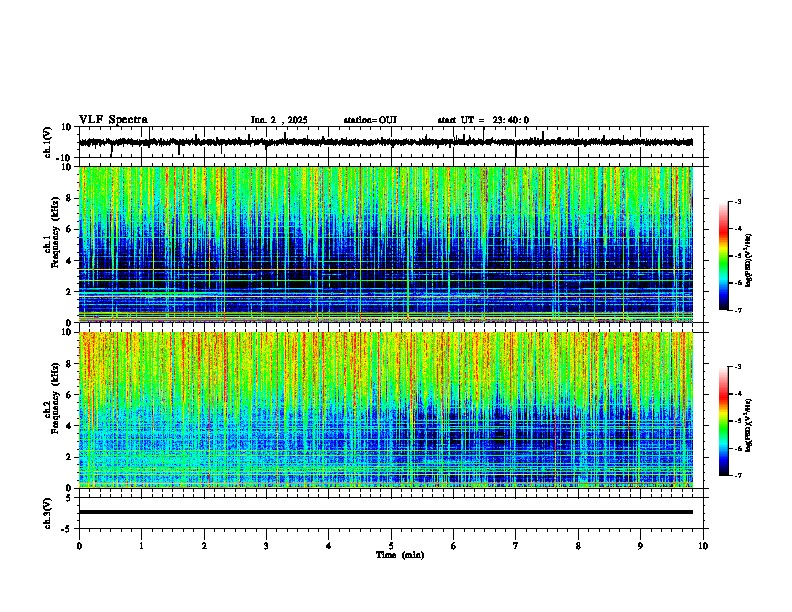Click the time axis tick label "0"
The image size is (792, 612).
tap(79, 546)
